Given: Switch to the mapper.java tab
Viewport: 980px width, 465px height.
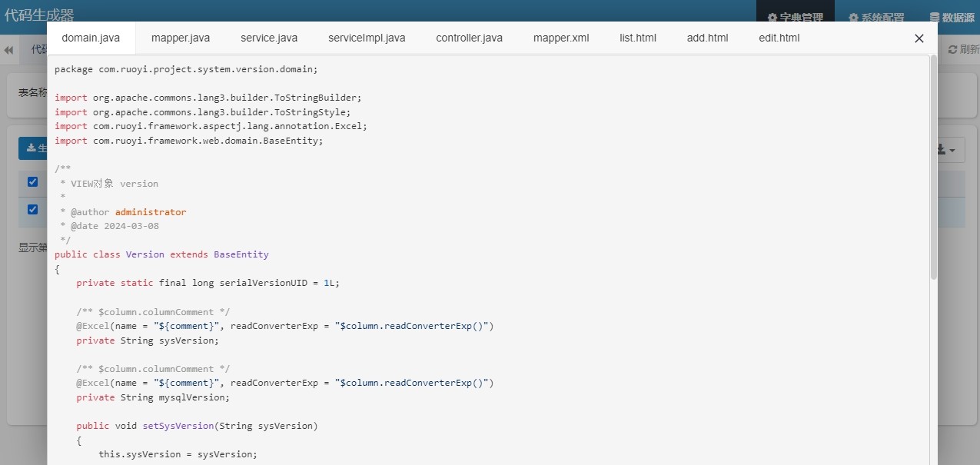Looking at the screenshot, I should click(x=181, y=38).
